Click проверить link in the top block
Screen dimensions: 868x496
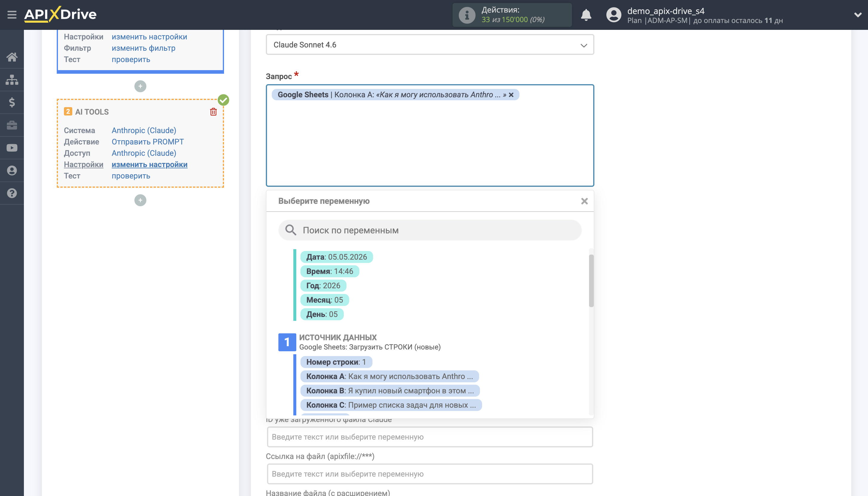131,59
